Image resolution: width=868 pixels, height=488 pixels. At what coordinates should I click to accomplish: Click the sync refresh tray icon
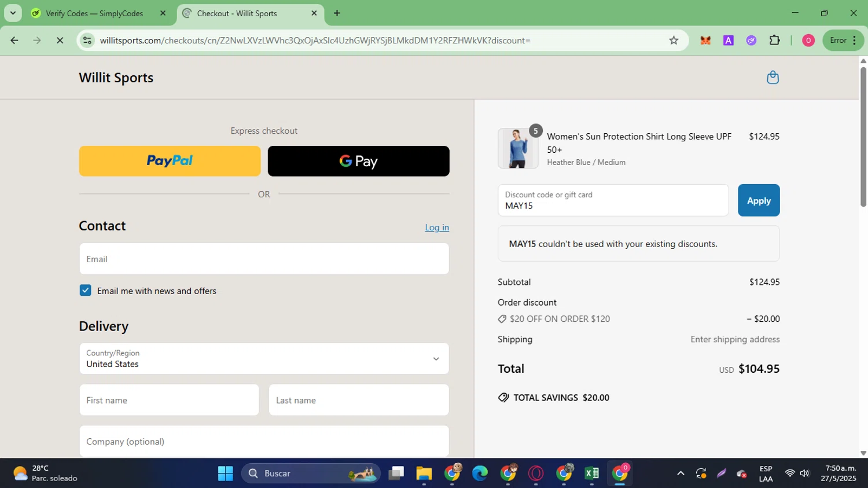point(701,474)
